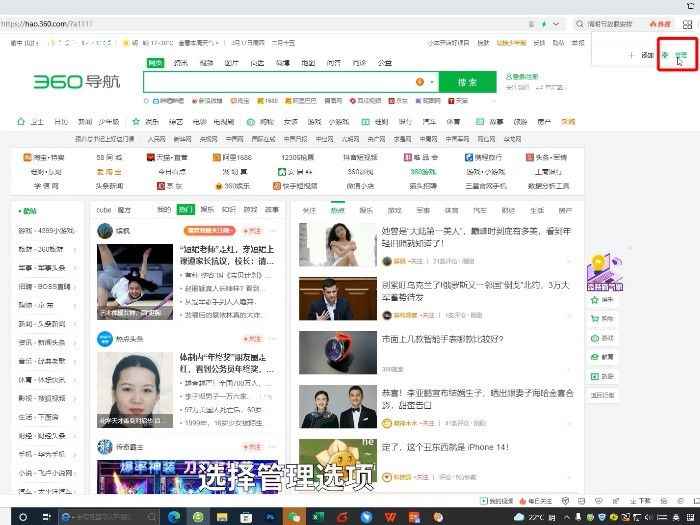Screen dimensions: 700x525
Task: Show hidden system tray icons chevron
Action: 566,517
